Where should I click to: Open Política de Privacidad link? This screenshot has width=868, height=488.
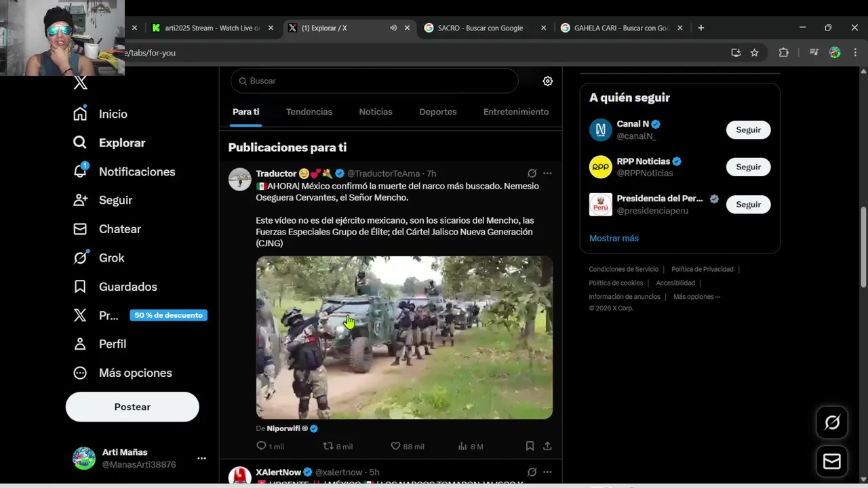[703, 269]
